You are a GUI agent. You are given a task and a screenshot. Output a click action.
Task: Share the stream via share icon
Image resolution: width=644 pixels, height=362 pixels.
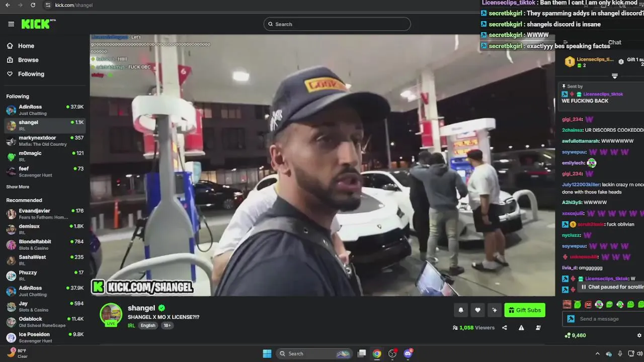pyautogui.click(x=505, y=328)
